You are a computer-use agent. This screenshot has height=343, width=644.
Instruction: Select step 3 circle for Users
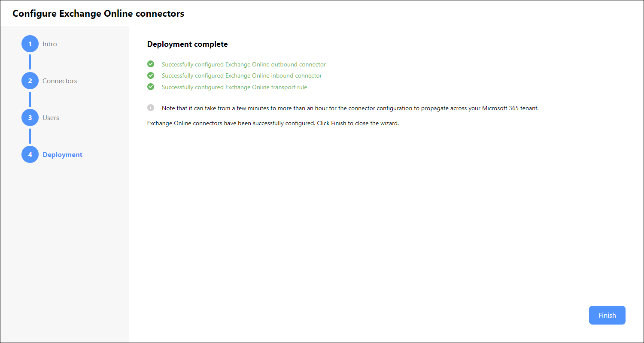(30, 117)
